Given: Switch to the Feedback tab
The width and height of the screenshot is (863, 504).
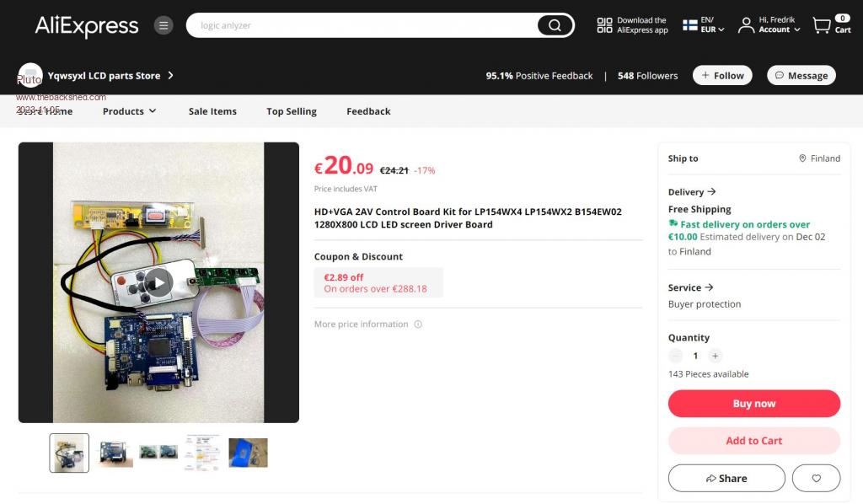Looking at the screenshot, I should (368, 111).
